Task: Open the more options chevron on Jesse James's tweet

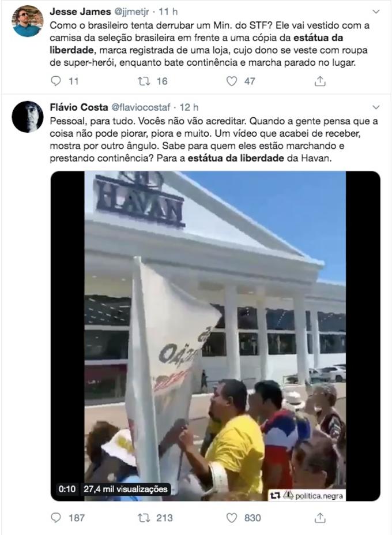Action: (x=376, y=12)
